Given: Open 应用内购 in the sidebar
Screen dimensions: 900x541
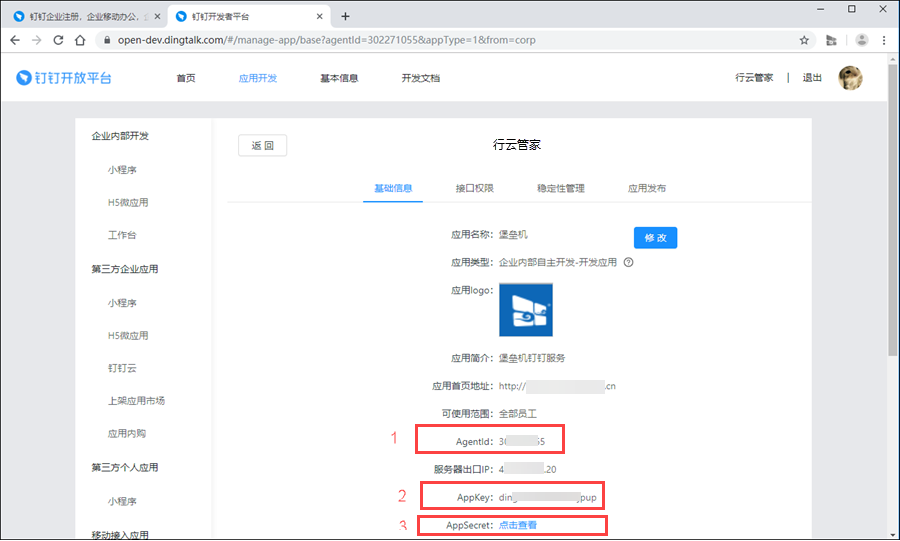Looking at the screenshot, I should tap(127, 434).
